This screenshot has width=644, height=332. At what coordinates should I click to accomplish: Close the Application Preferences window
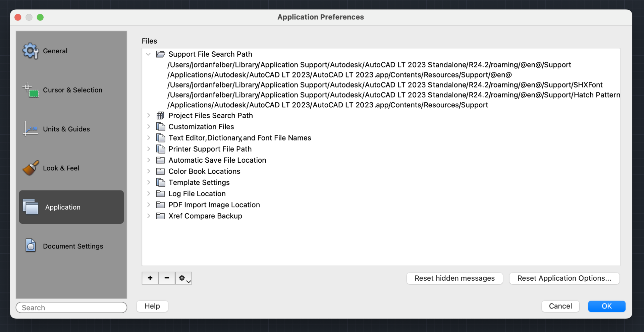(18, 17)
